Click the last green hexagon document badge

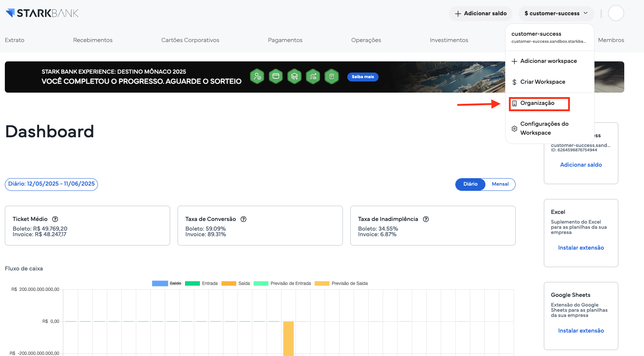click(332, 77)
